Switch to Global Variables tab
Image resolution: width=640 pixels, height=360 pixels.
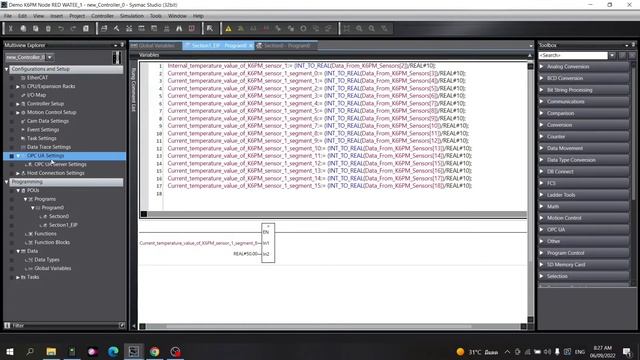(155, 46)
